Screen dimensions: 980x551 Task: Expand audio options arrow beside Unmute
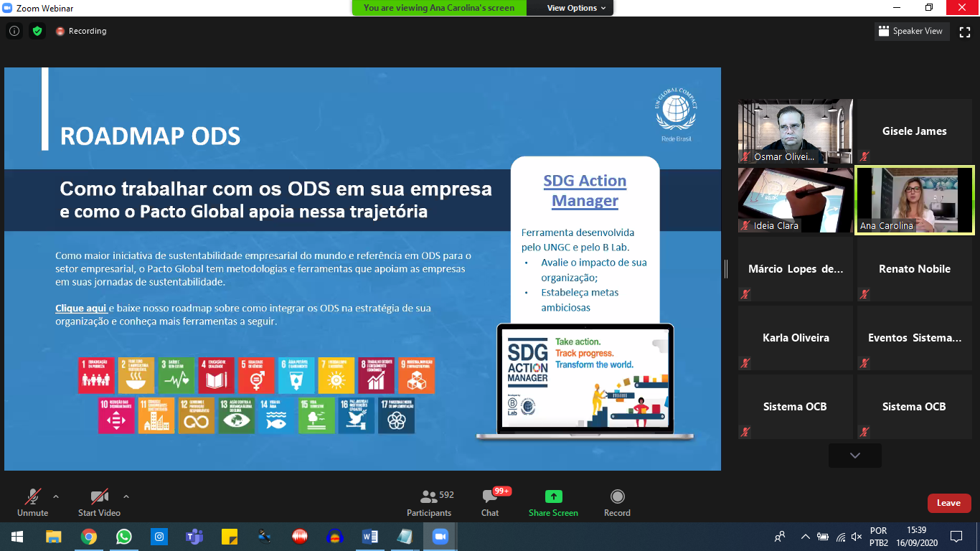click(x=56, y=496)
